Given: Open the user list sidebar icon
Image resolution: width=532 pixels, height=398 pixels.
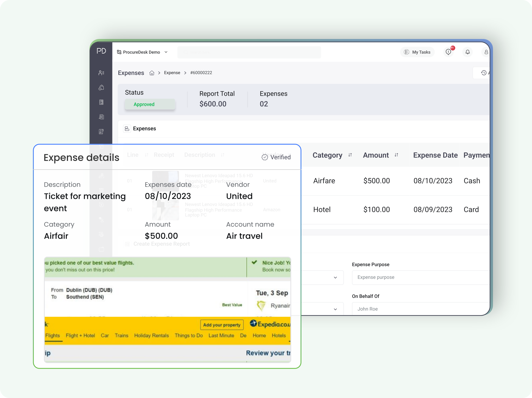Looking at the screenshot, I should pyautogui.click(x=101, y=73).
